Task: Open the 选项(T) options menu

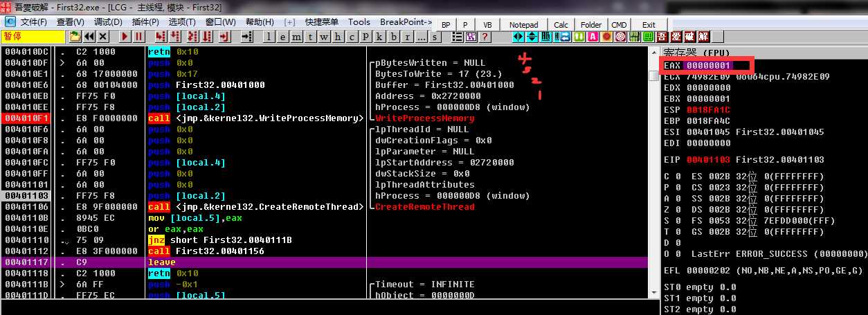Action: (182, 22)
